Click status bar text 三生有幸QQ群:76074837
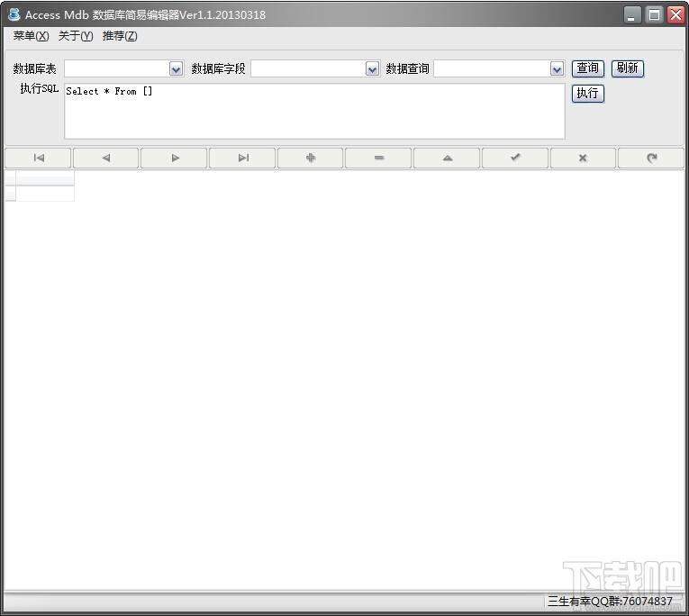The image size is (689, 616). click(x=610, y=601)
